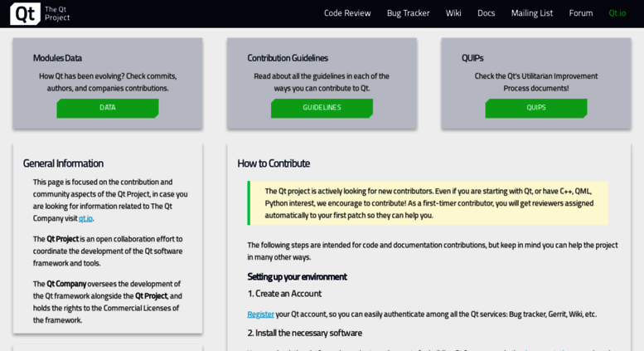This screenshot has height=351, width=644.
Task: Click 'The Qt Project' text beside logo
Action: (x=57, y=13)
